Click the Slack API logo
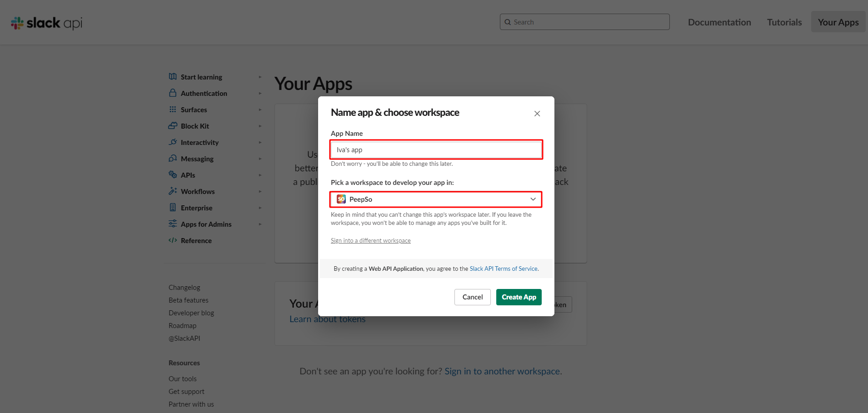The width and height of the screenshot is (868, 413). click(x=47, y=23)
